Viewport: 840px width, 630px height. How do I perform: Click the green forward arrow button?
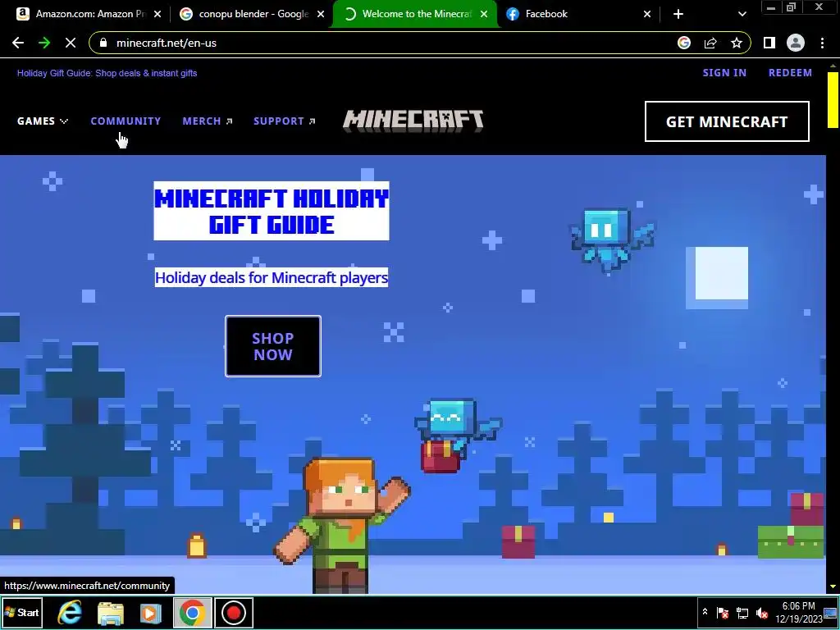tap(44, 43)
